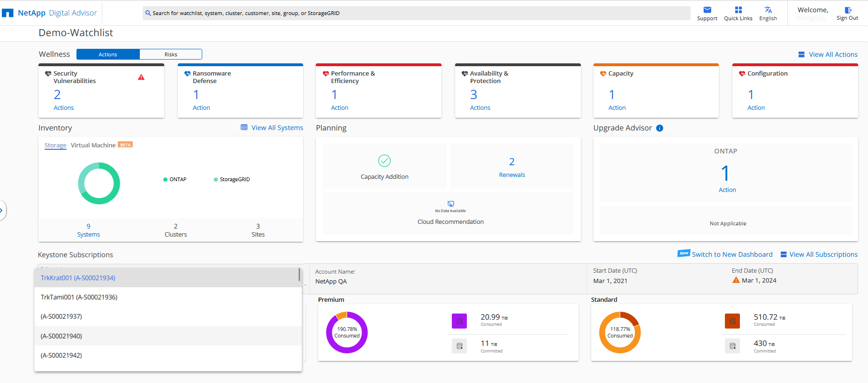Switch to Virtual Machine inventory tab
This screenshot has width=868, height=383.
[x=93, y=146]
